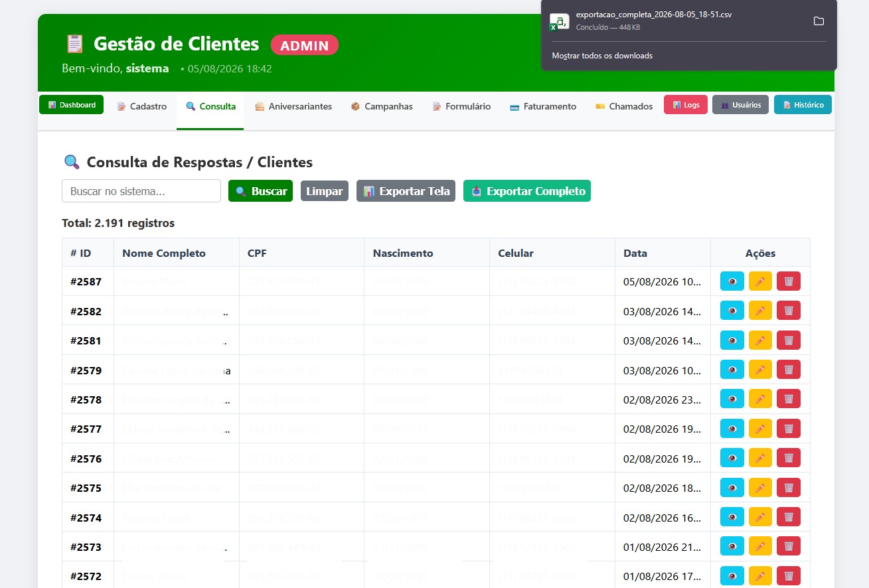Delete record #2573 with the trash icon
Image resolution: width=869 pixels, height=588 pixels.
pos(789,546)
